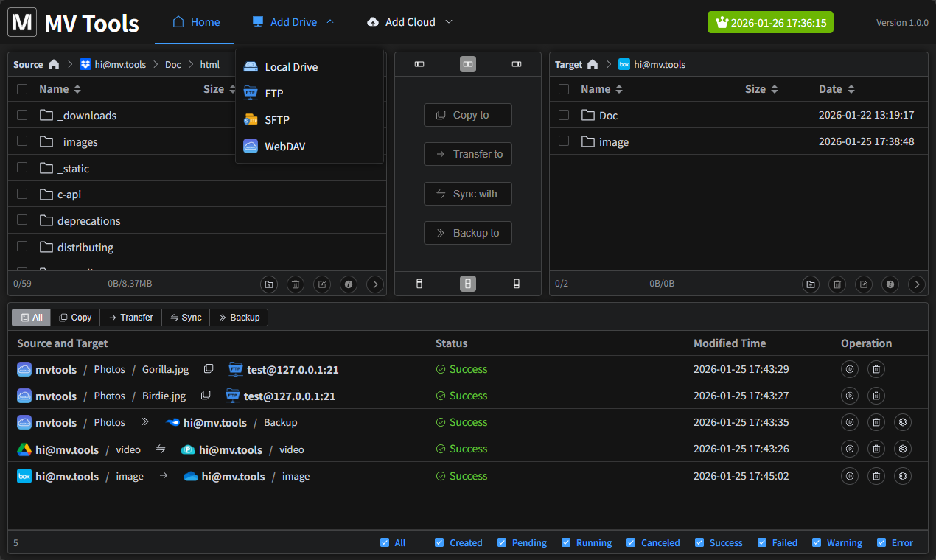Select the rename icon below the Source panel
The image size is (936, 560).
point(321,284)
